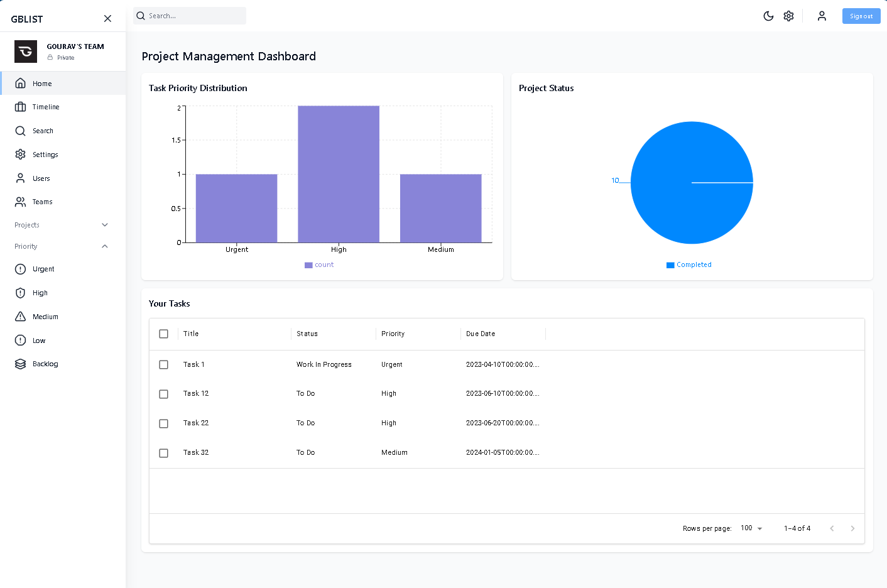Click the purple count legend swatch
This screenshot has width=887, height=588.
pos(308,265)
